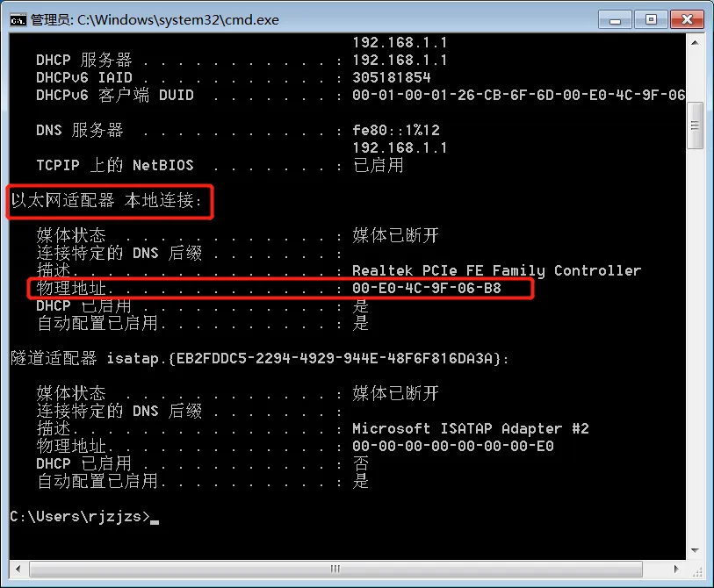Image resolution: width=714 pixels, height=588 pixels.
Task: Click the physical address 00-E0-4C-9F-06-B8
Action: tap(427, 288)
